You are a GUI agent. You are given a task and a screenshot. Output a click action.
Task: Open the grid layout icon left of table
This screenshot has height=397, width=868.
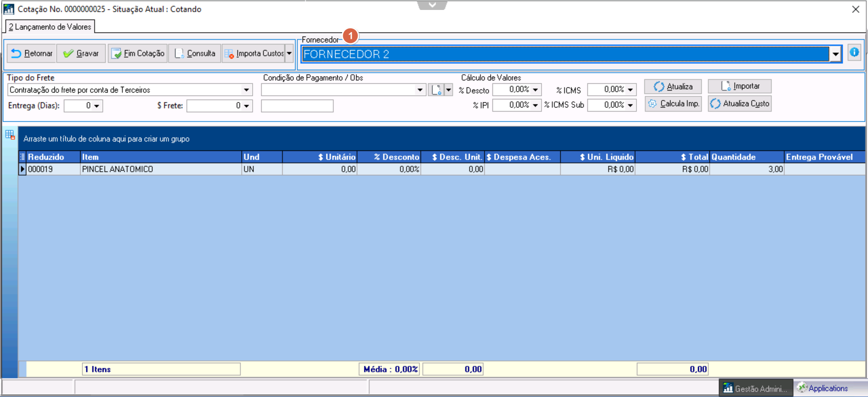pos(10,135)
